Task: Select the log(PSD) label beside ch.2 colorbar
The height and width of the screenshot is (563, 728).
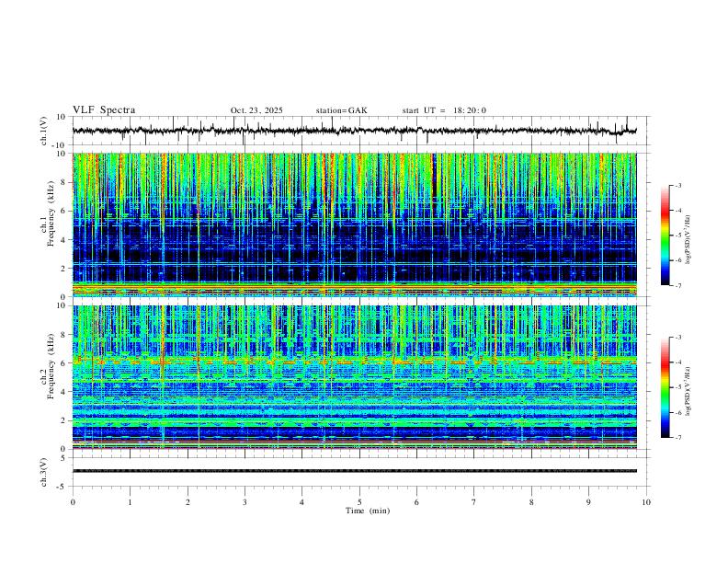Action: tap(688, 392)
